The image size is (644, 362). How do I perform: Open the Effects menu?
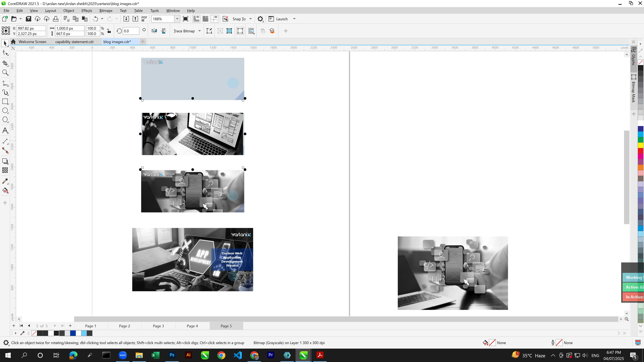pyautogui.click(x=87, y=11)
